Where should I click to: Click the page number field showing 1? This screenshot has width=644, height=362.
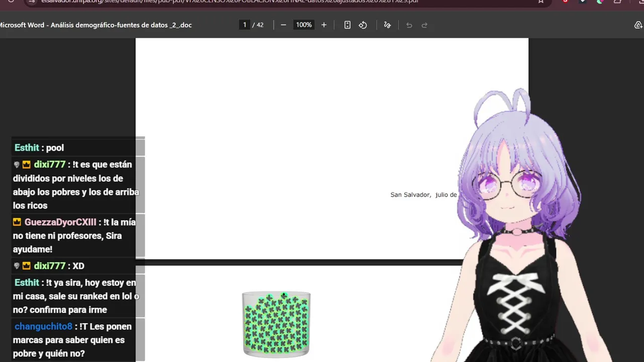click(245, 25)
